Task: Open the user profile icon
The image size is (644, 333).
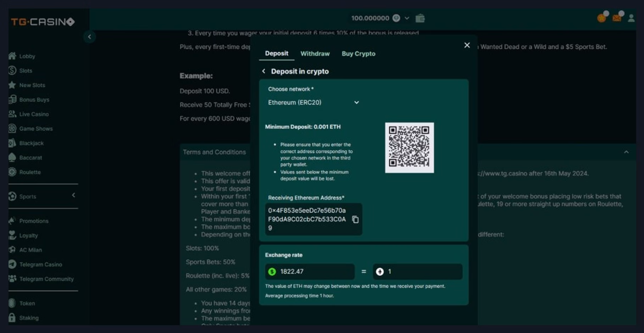Action: coord(631,18)
